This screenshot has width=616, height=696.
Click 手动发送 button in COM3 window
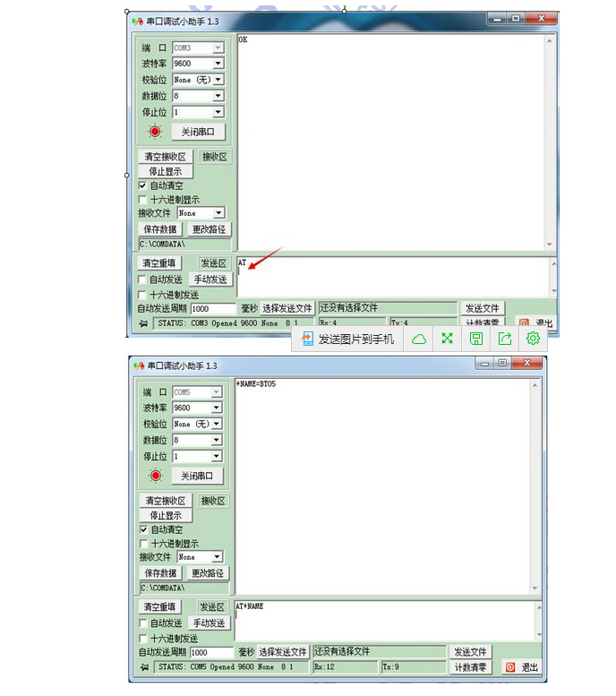pos(211,279)
